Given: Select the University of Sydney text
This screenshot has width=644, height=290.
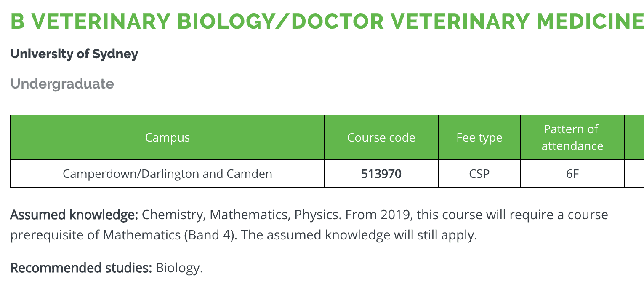Looking at the screenshot, I should [x=74, y=54].
